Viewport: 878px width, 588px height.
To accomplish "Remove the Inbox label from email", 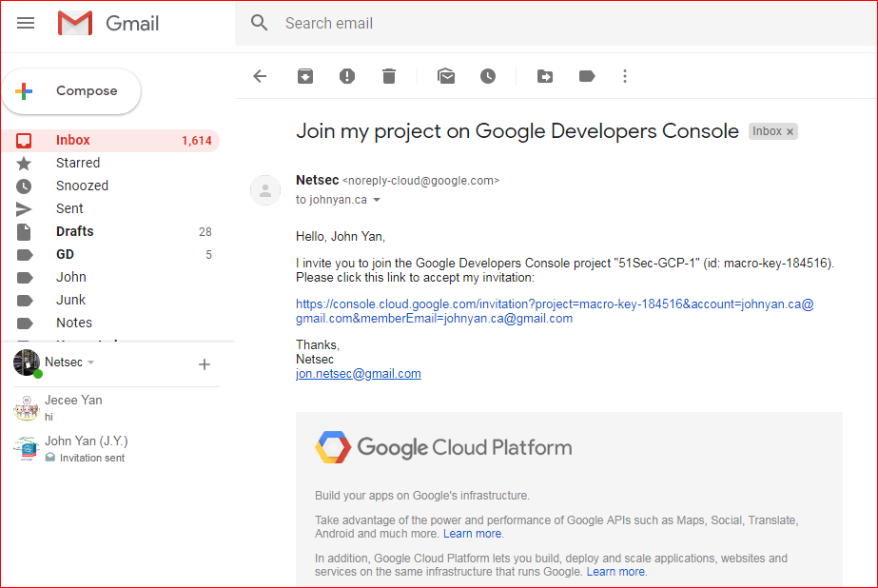I will pyautogui.click(x=790, y=131).
